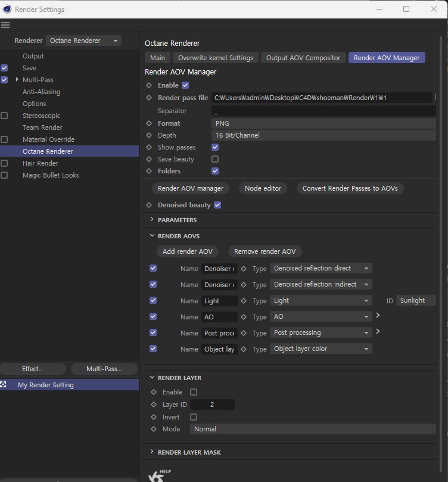The width and height of the screenshot is (448, 482).
Task: Open the hamburger menu icon
Action: tap(5, 25)
